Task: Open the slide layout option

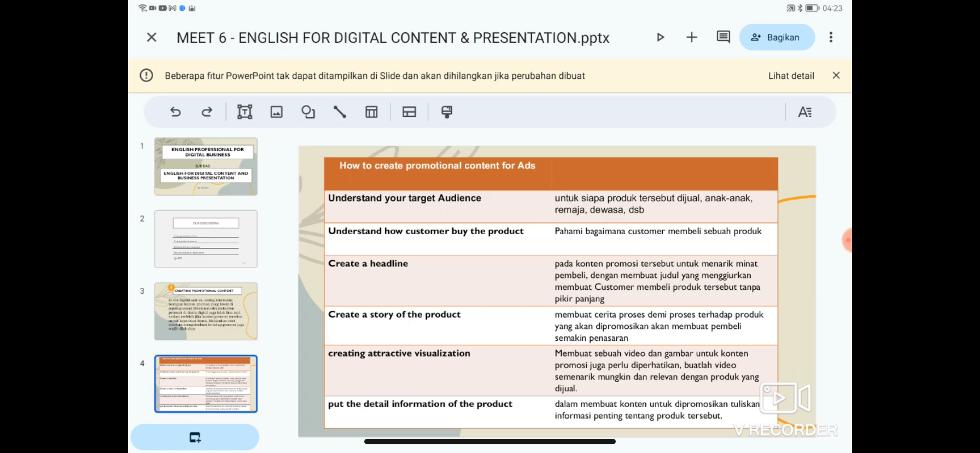Action: pos(409,112)
